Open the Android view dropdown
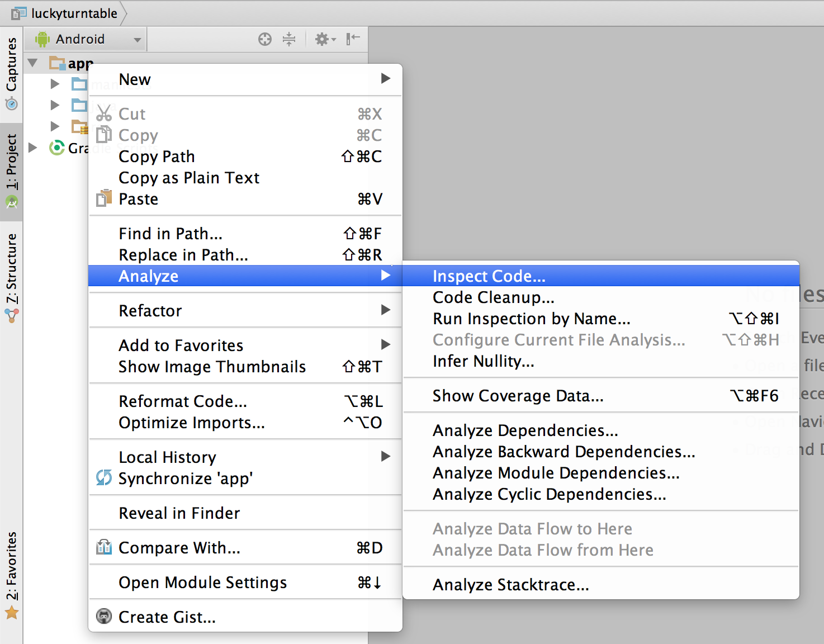The height and width of the screenshot is (644, 824). tap(84, 39)
